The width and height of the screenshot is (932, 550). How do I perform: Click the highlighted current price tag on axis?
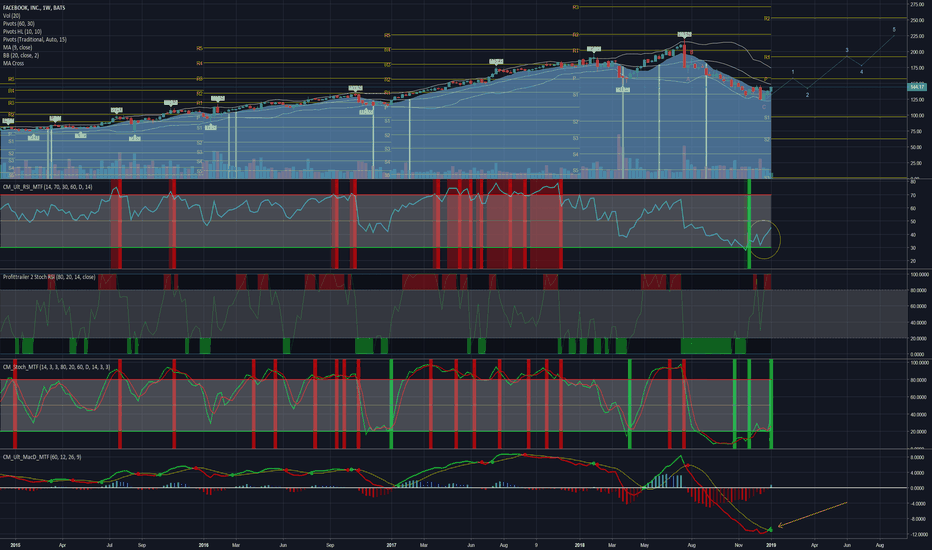916,87
